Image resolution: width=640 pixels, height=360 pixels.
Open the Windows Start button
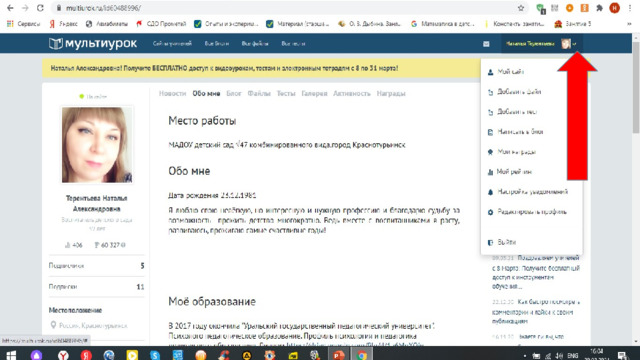click(x=11, y=355)
